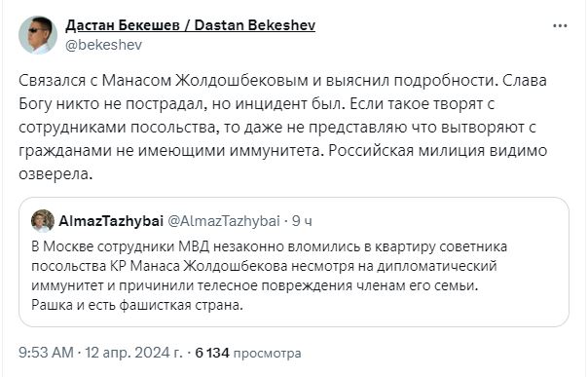This screenshot has width=588, height=377.
Task: Open the quoted tweet's '9 ч' timestamp
Action: click(302, 221)
